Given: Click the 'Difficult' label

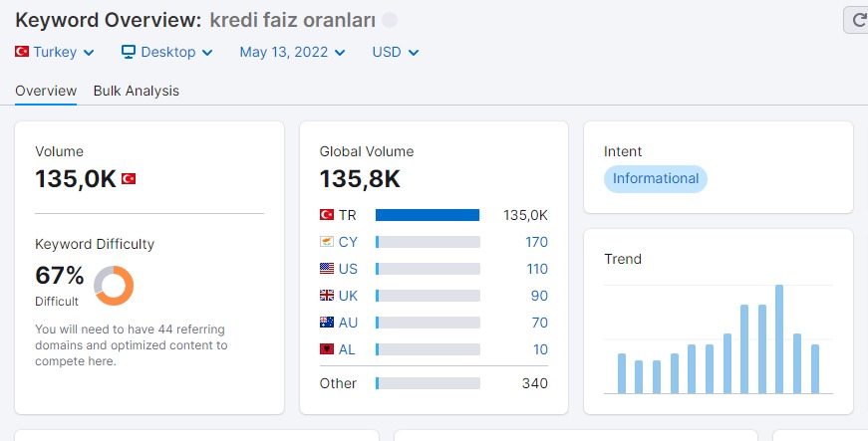Looking at the screenshot, I should (x=57, y=302).
